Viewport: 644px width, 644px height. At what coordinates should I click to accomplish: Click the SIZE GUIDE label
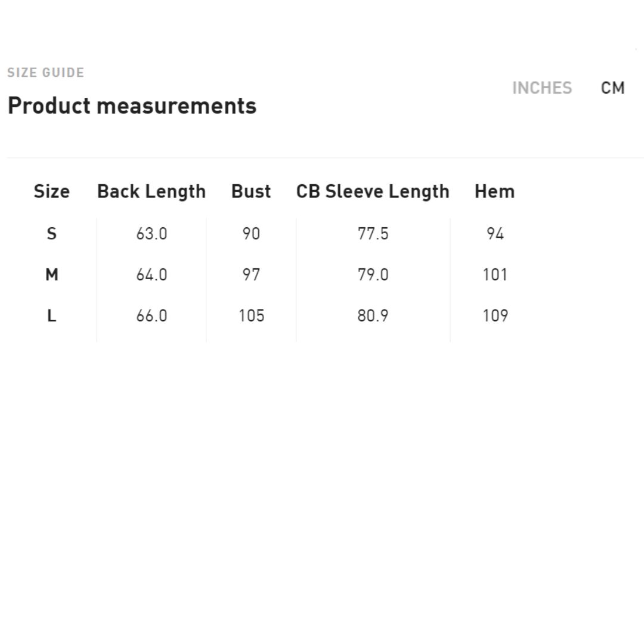click(x=45, y=73)
